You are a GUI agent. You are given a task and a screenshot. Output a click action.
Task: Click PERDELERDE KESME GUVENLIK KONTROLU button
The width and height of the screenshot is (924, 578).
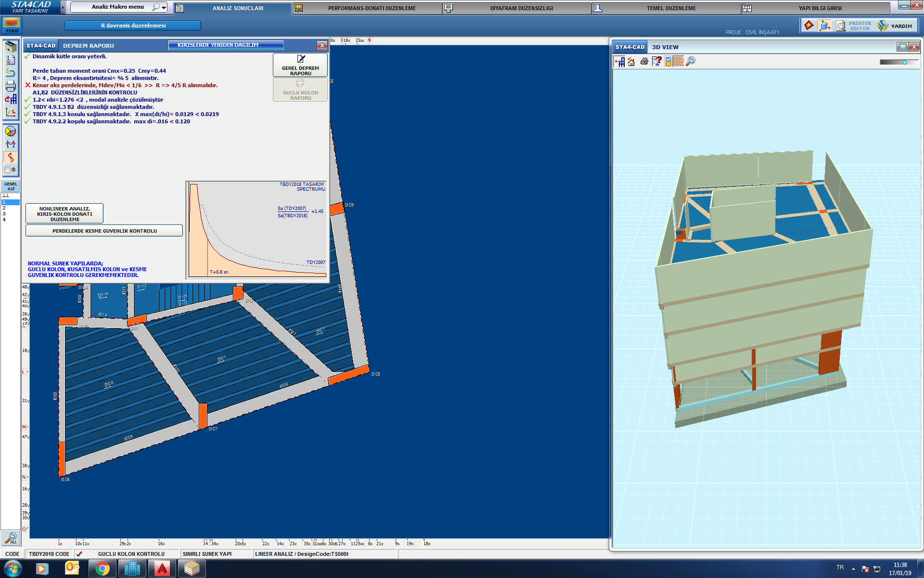click(104, 231)
